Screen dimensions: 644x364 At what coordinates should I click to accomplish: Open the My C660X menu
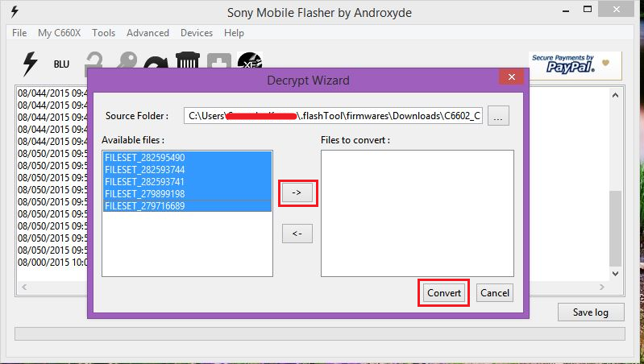click(59, 33)
